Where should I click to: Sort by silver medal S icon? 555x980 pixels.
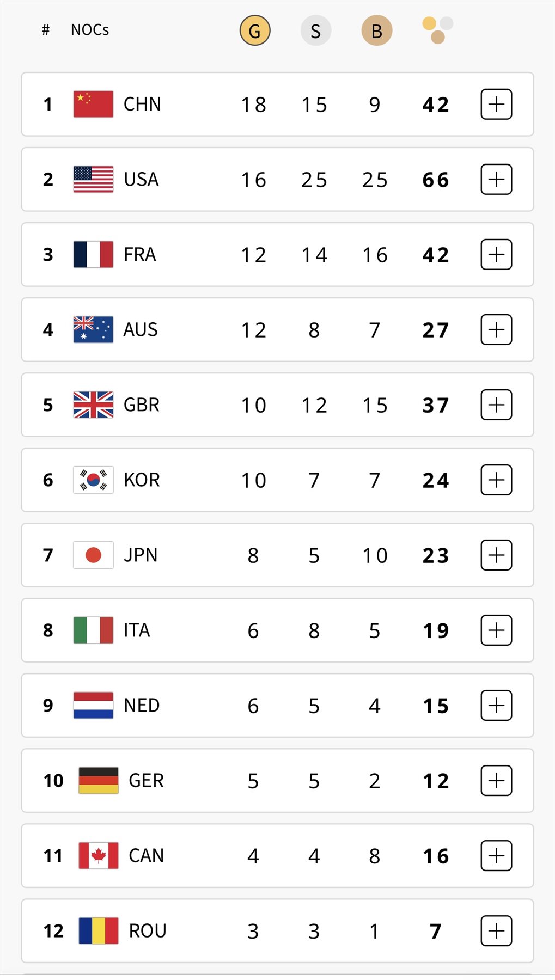pyautogui.click(x=315, y=30)
